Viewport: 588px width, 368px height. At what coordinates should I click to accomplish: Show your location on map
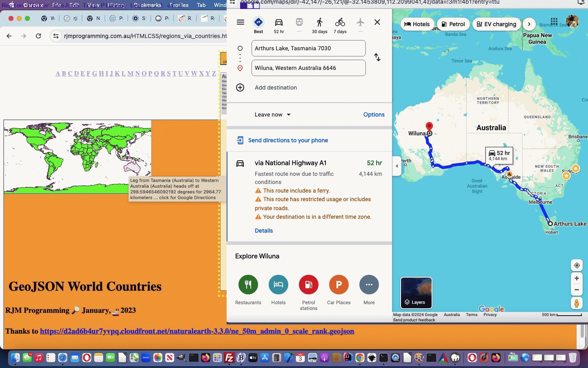coord(577,265)
